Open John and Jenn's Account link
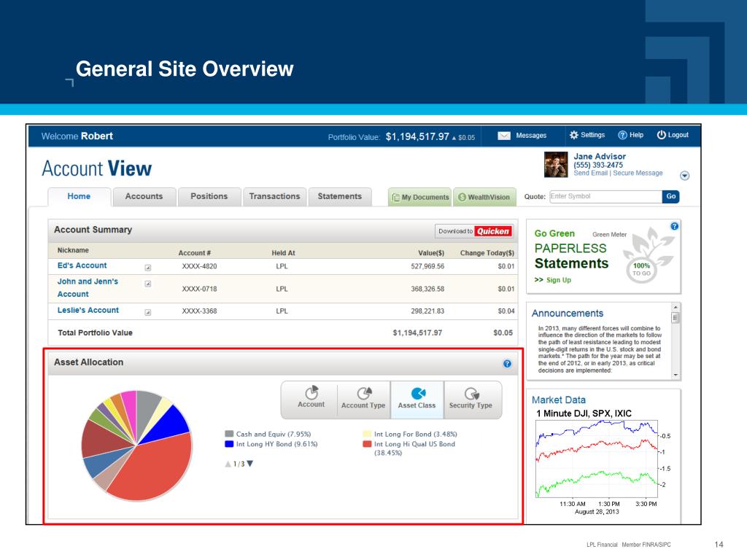This screenshot has width=747, height=560. click(x=88, y=287)
